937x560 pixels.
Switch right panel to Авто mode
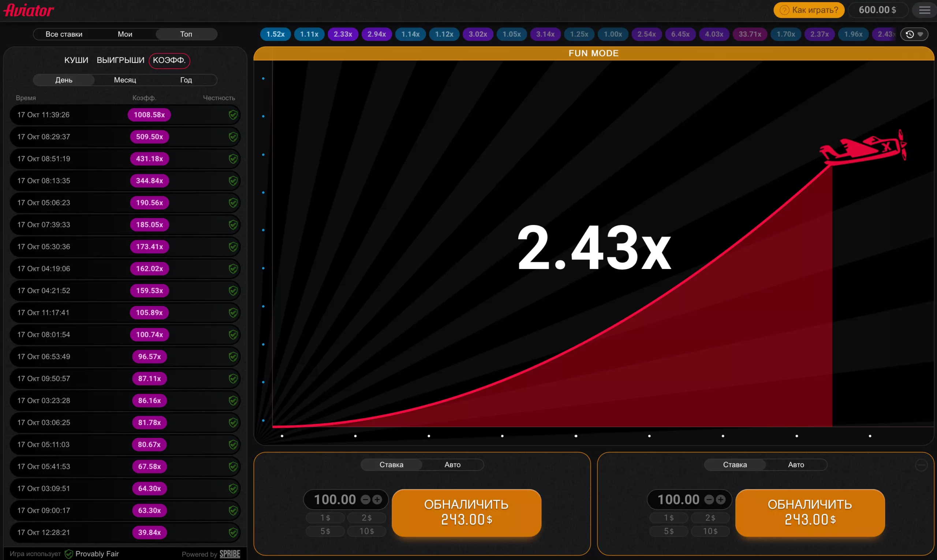click(795, 465)
